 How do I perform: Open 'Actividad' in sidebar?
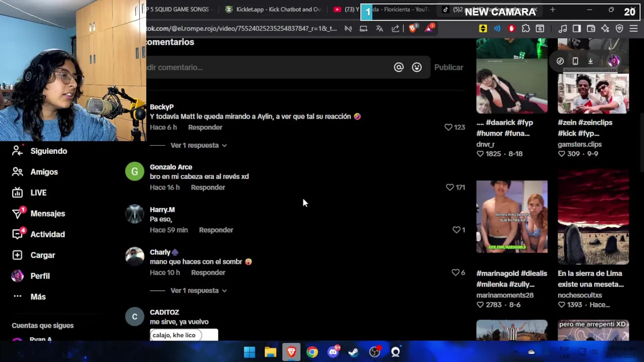[38, 234]
